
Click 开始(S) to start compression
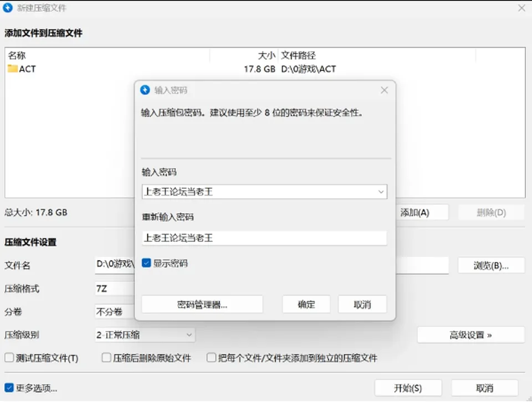coord(408,388)
